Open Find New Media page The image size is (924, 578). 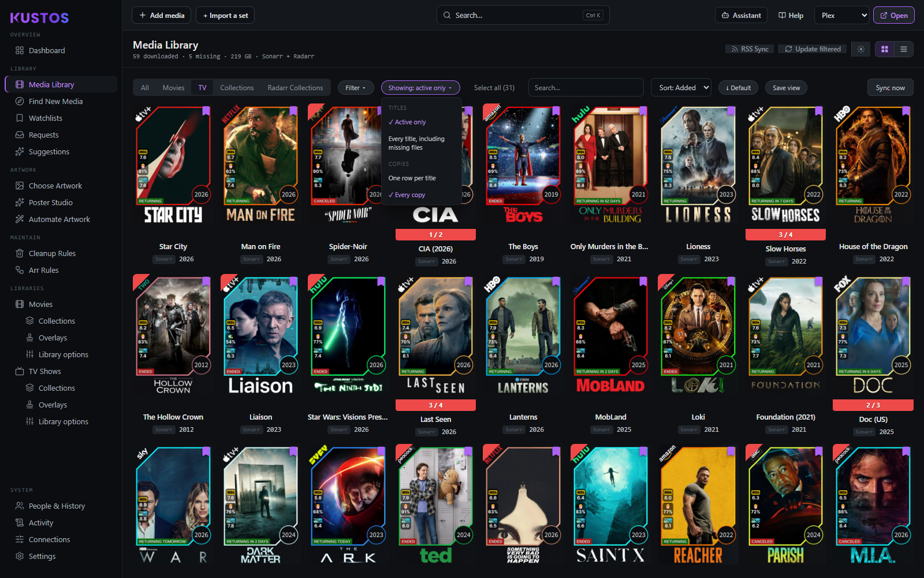coord(61,101)
